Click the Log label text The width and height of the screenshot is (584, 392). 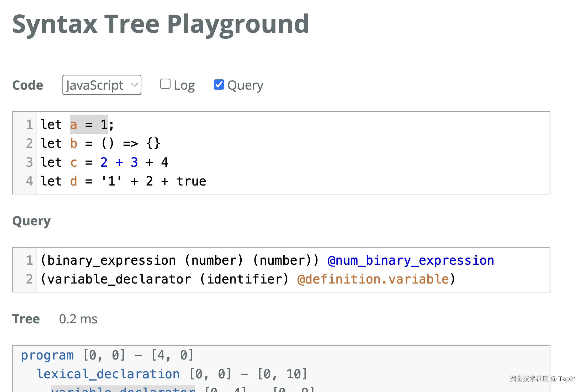(x=184, y=85)
